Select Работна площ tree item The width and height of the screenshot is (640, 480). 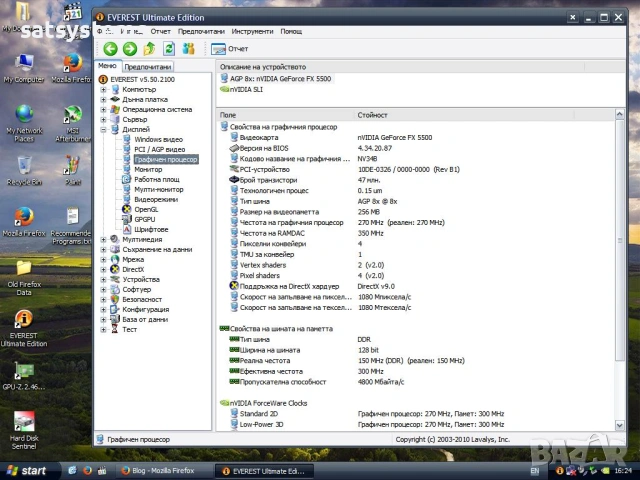click(157, 180)
